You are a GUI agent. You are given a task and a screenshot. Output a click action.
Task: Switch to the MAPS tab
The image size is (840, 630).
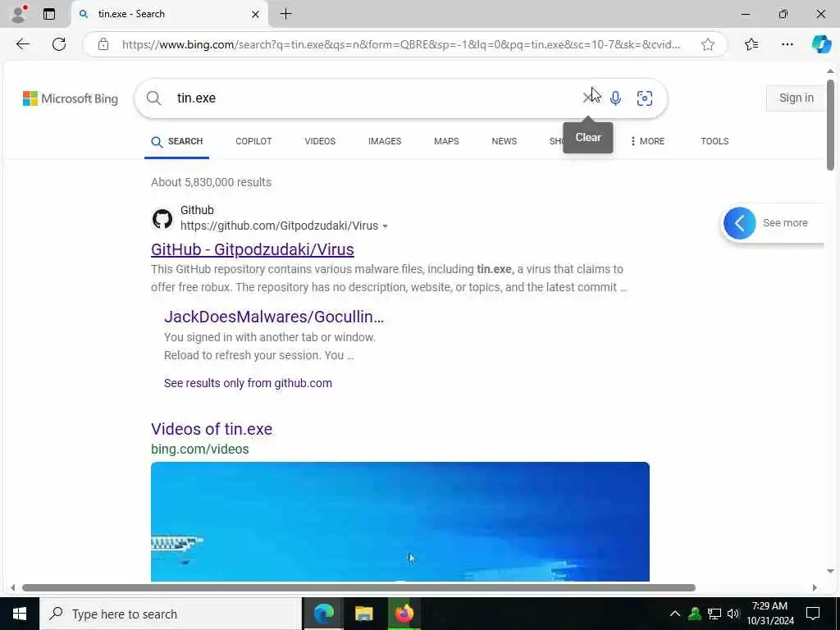point(446,141)
